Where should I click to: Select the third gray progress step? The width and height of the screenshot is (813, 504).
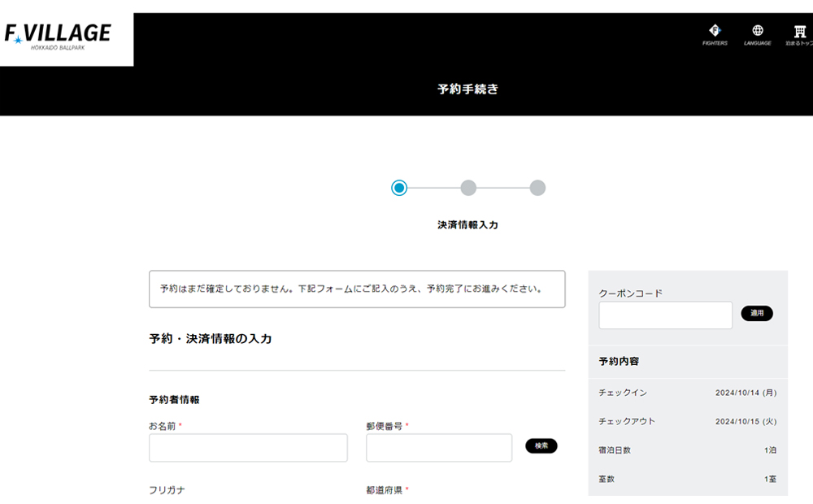(537, 187)
